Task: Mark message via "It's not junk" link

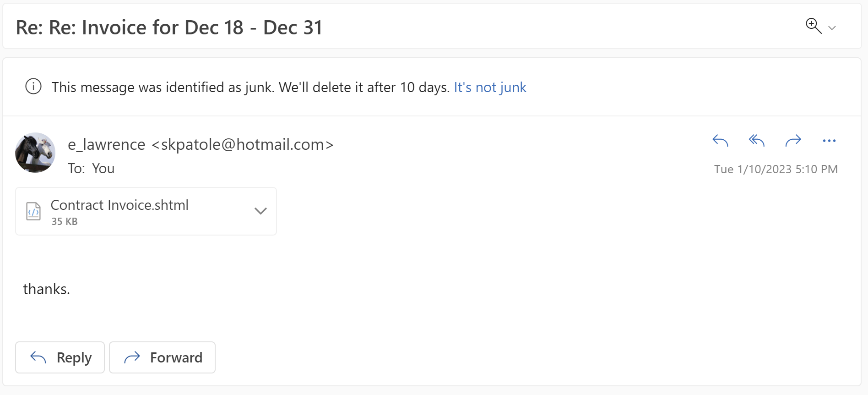Action: [x=490, y=87]
